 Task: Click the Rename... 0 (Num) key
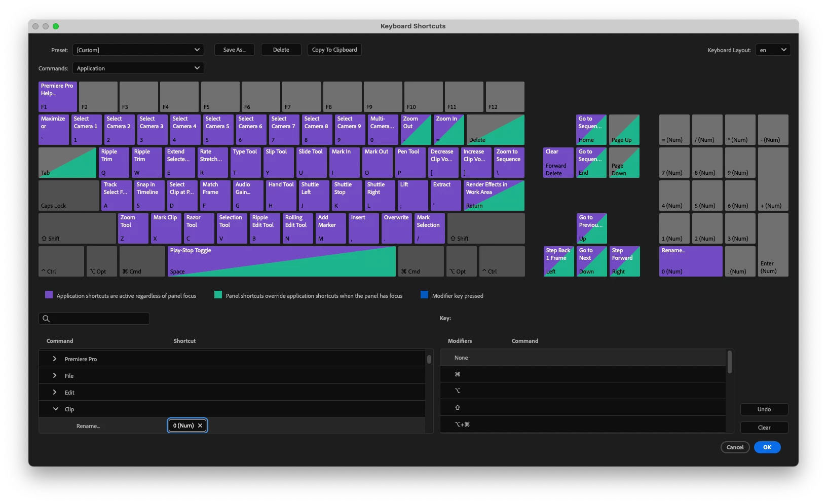click(691, 261)
